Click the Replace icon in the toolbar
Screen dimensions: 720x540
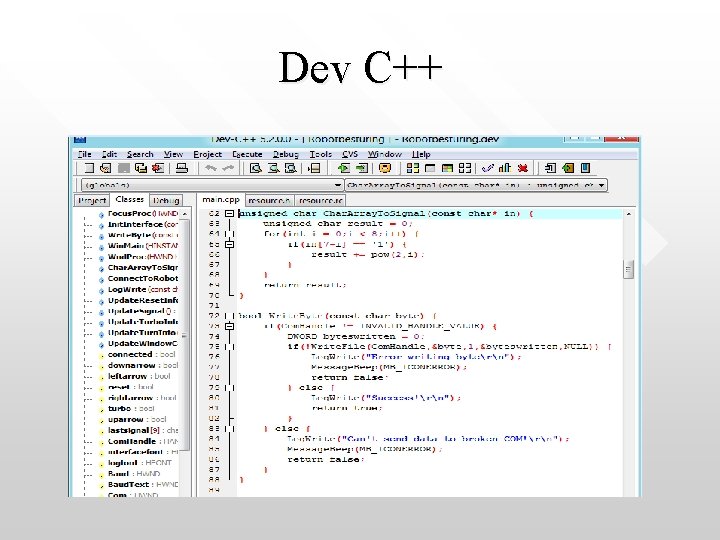(x=274, y=168)
